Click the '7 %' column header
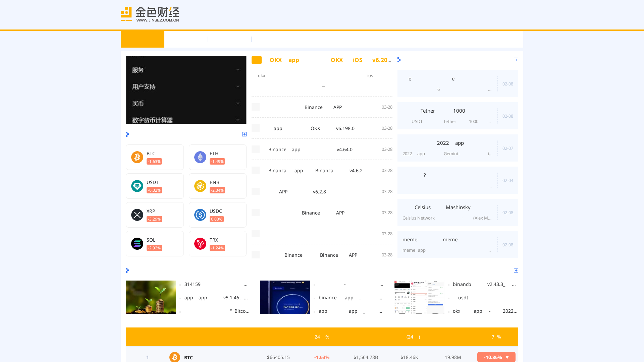The height and width of the screenshot is (362, 644). pyautogui.click(x=496, y=337)
